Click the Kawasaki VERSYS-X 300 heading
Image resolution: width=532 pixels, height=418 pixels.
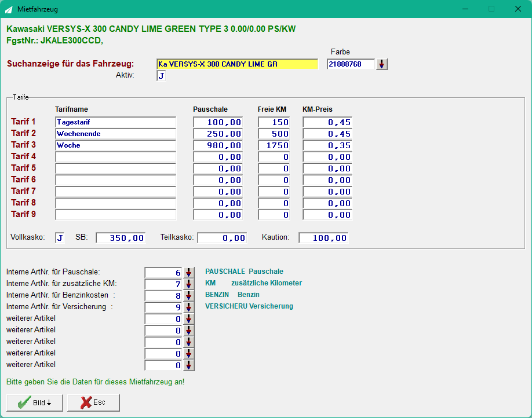pyautogui.click(x=151, y=29)
